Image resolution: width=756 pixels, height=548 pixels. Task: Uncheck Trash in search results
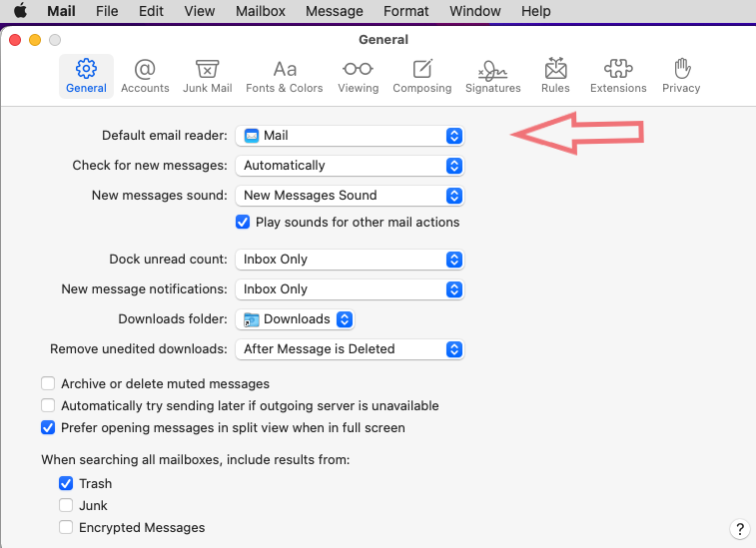[66, 483]
